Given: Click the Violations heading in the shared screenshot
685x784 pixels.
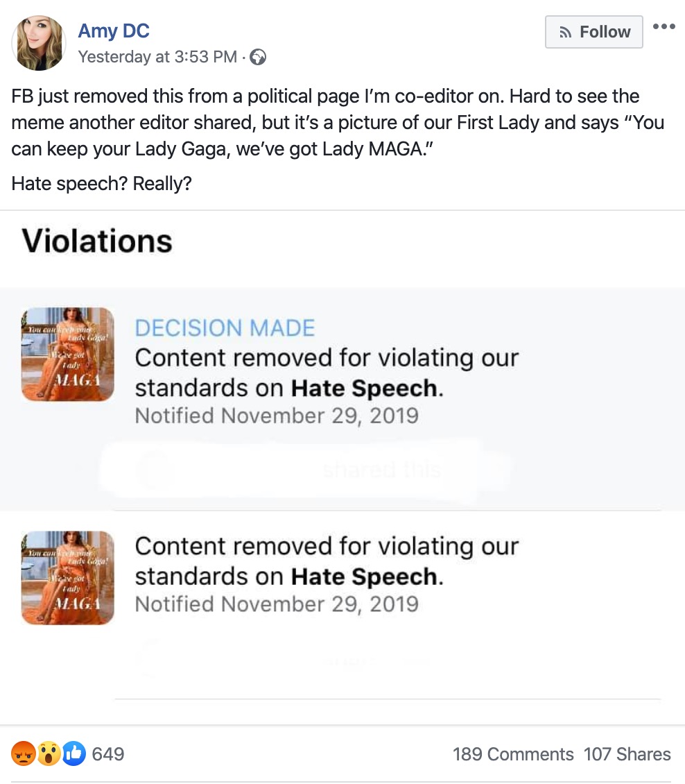Looking at the screenshot, I should 97,241.
